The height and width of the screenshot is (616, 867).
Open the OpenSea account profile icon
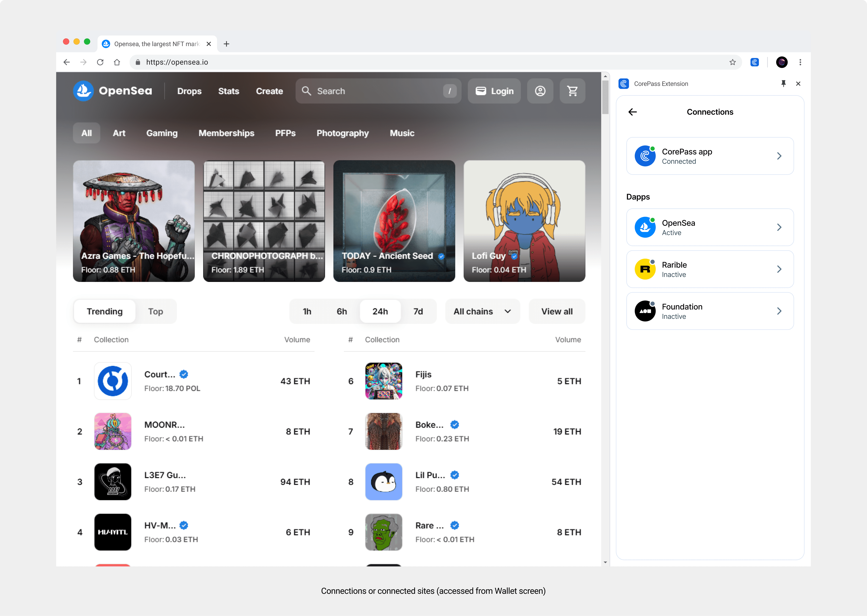point(540,91)
